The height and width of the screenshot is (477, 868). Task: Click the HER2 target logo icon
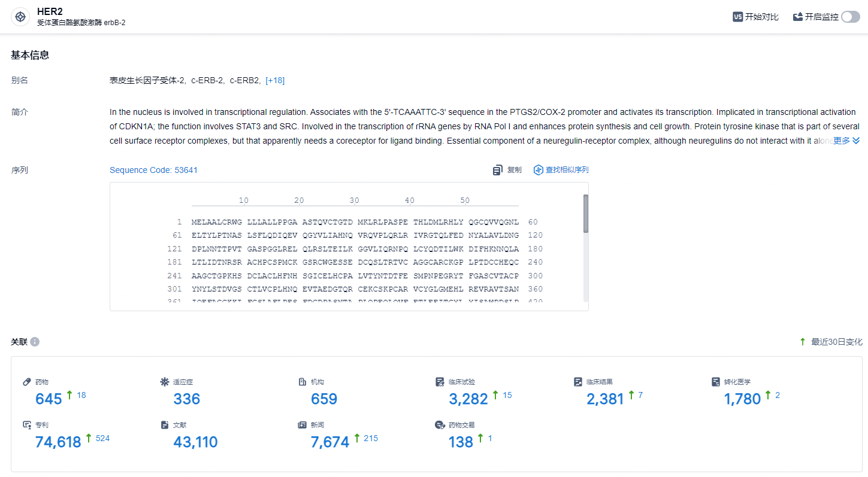click(20, 17)
